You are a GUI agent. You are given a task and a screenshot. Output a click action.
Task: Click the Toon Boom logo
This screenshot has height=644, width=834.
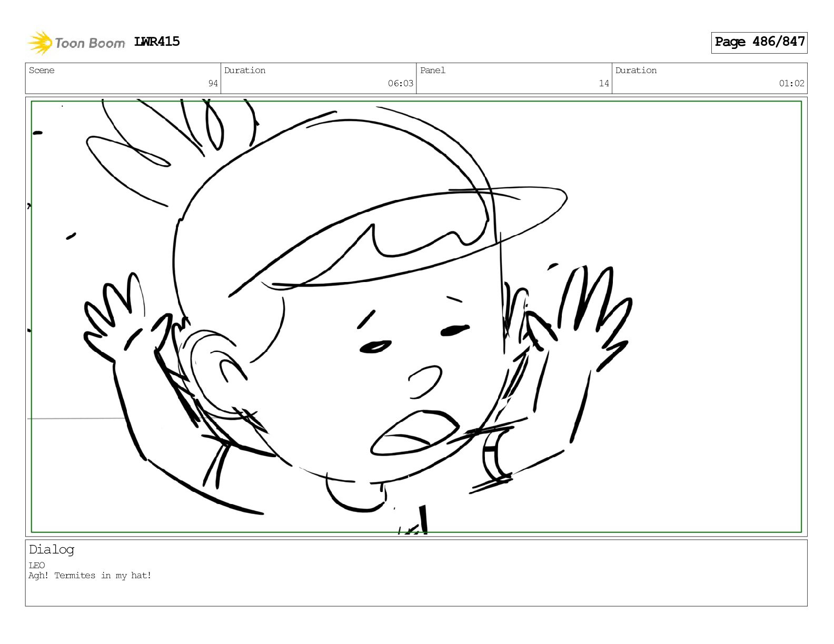coord(76,43)
